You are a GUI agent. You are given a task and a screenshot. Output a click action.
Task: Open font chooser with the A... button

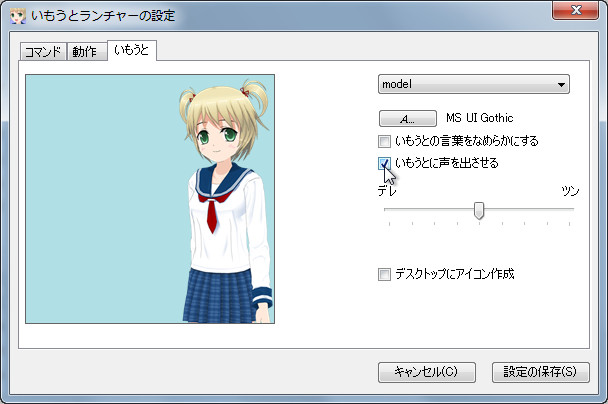408,119
